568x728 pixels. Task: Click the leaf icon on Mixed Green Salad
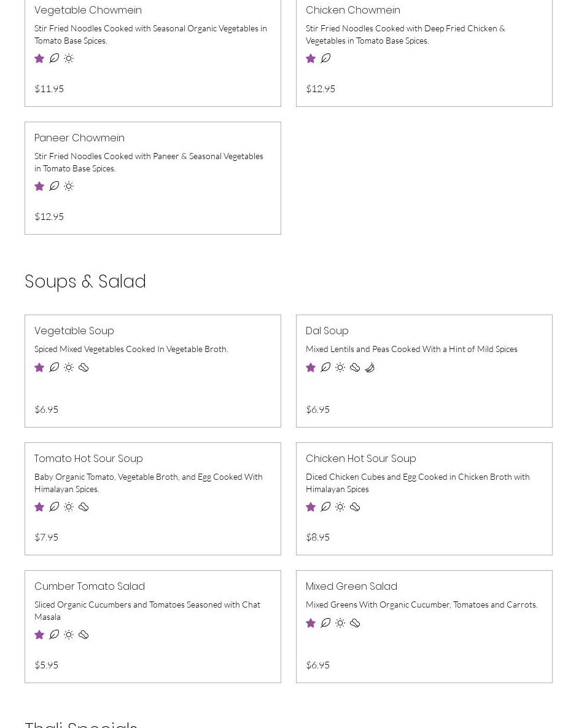325,623
